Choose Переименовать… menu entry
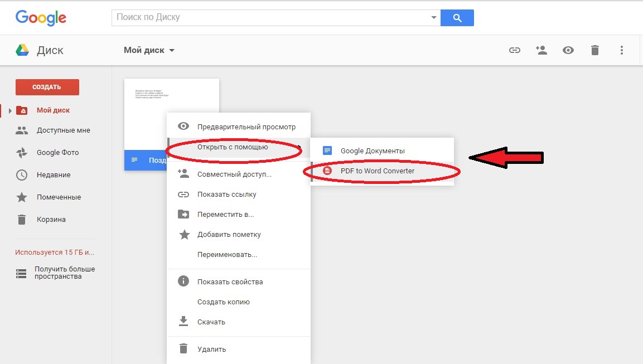This screenshot has width=643, height=364. 227,255
